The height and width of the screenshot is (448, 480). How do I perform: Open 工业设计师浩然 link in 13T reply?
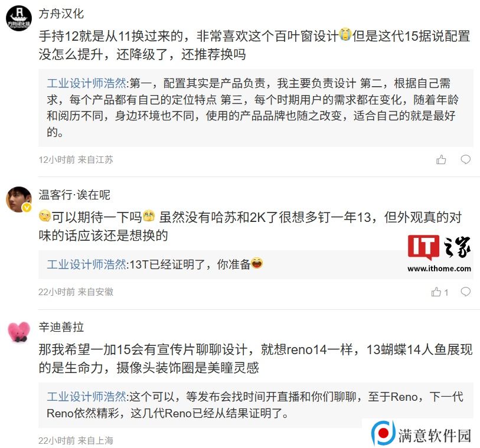(x=86, y=264)
